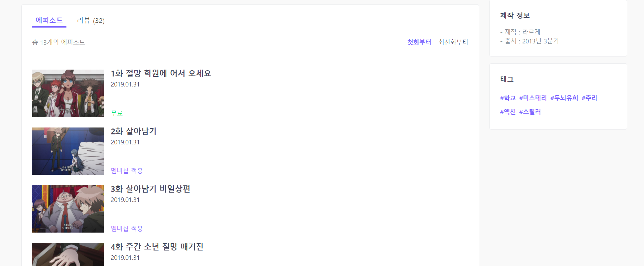Screen dimensions: 644x266
Task: Sort episodes by 최신화부터
Action: [x=453, y=42]
